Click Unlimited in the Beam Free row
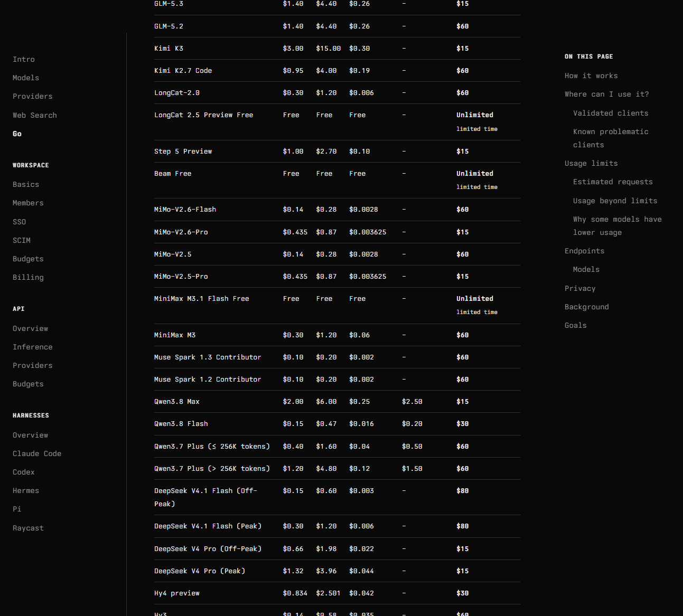The image size is (683, 616). (x=475, y=173)
